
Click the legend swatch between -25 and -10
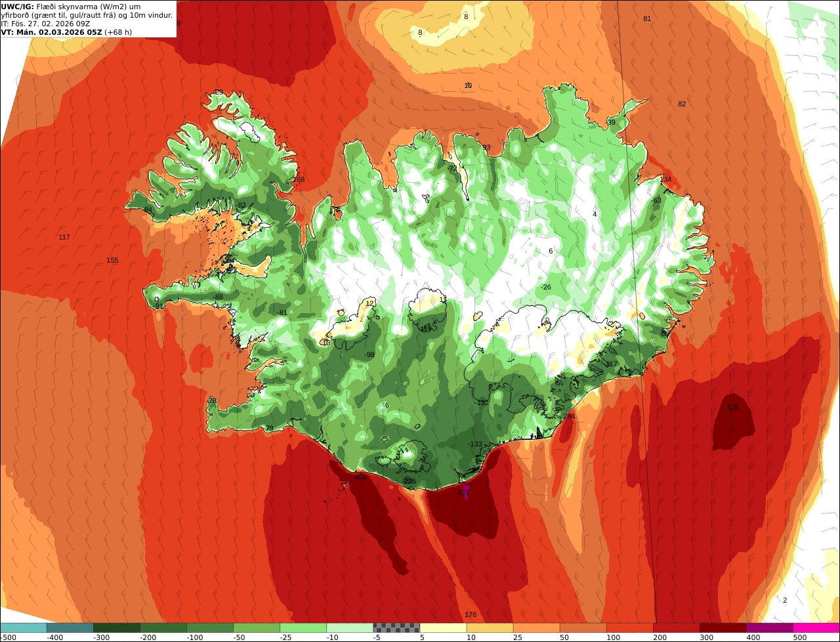303,628
